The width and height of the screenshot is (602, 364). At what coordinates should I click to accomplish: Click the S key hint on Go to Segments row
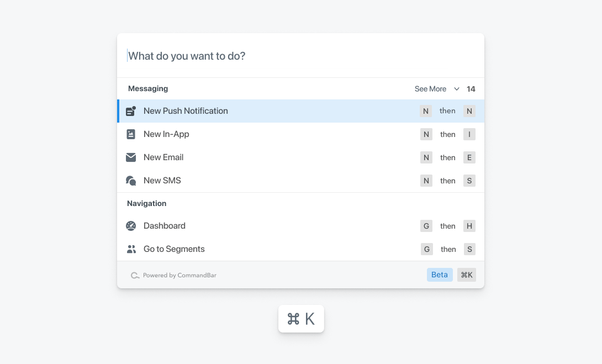pyautogui.click(x=469, y=249)
